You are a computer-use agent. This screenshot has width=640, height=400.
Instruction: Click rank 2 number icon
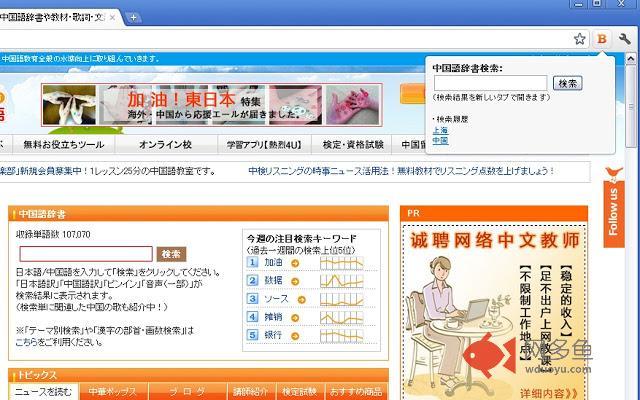(x=252, y=280)
